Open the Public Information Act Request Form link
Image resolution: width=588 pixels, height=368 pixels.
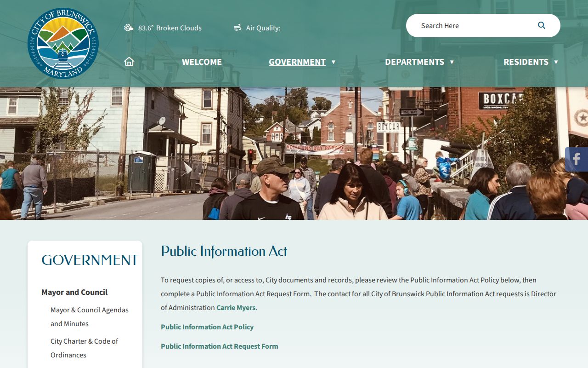[220, 346]
